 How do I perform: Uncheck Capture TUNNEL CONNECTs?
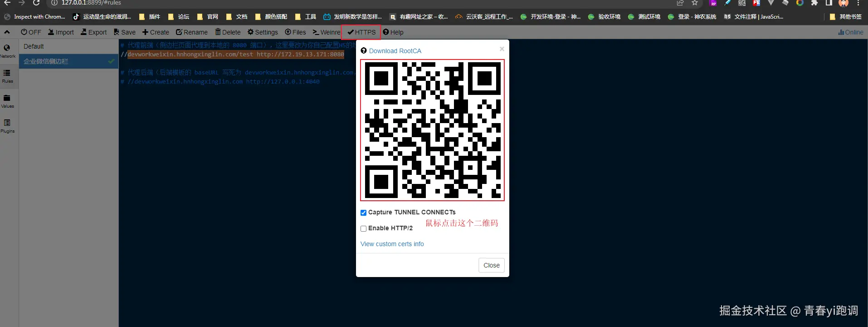point(363,213)
